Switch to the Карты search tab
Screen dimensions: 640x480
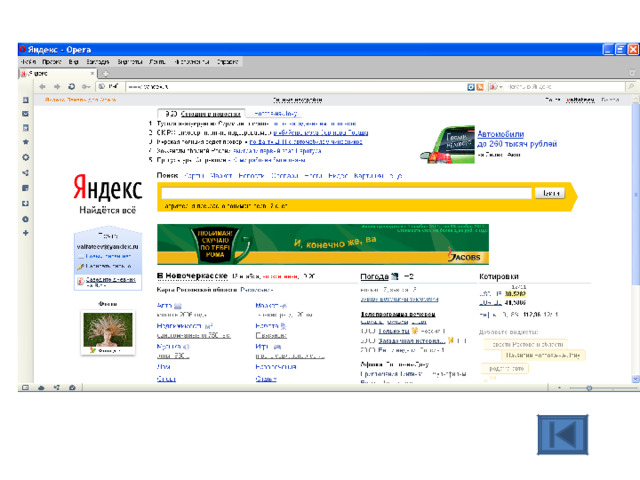click(x=194, y=176)
